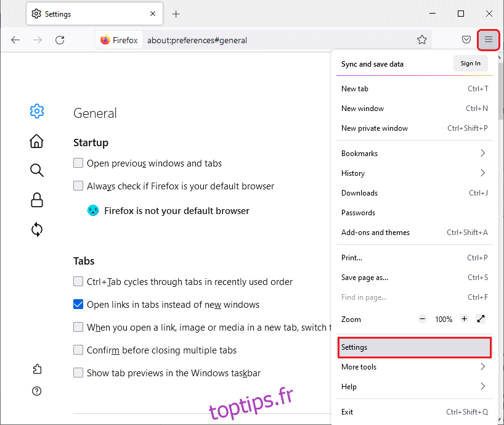Select Settings in the application menu
Screen dimensions: 504x425
pyautogui.click(x=414, y=347)
